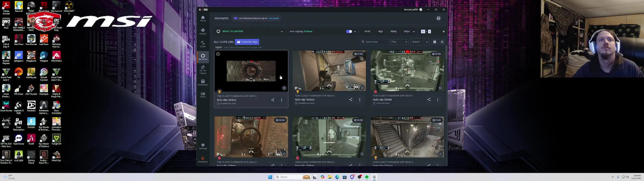
Task: Switch to grid view of clips
Action: point(434,42)
